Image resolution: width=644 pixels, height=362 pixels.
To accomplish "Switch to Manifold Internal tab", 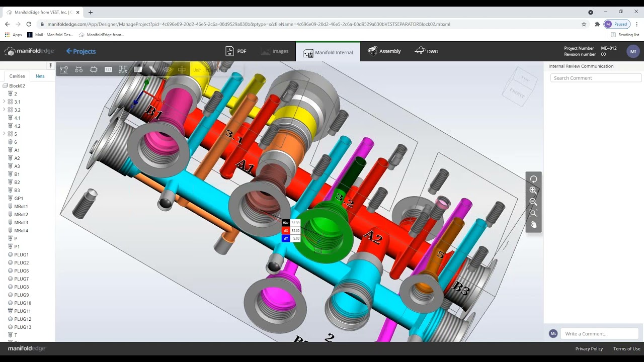I will coord(328,52).
